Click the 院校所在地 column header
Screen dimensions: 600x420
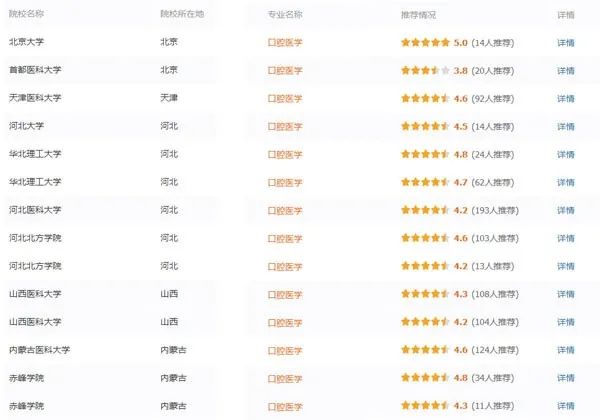182,14
